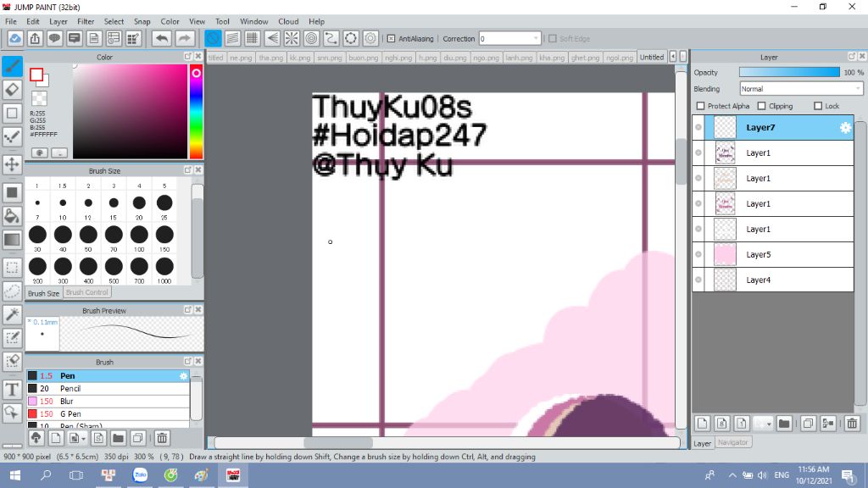Image resolution: width=868 pixels, height=488 pixels.
Task: Open new layer type dropdown arrow
Action: coord(769,424)
